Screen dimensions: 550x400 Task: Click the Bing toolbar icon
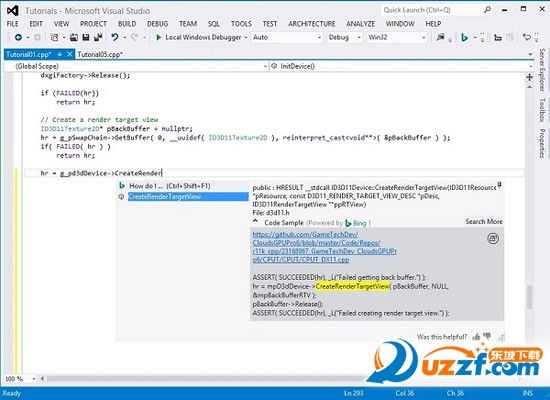point(464,37)
